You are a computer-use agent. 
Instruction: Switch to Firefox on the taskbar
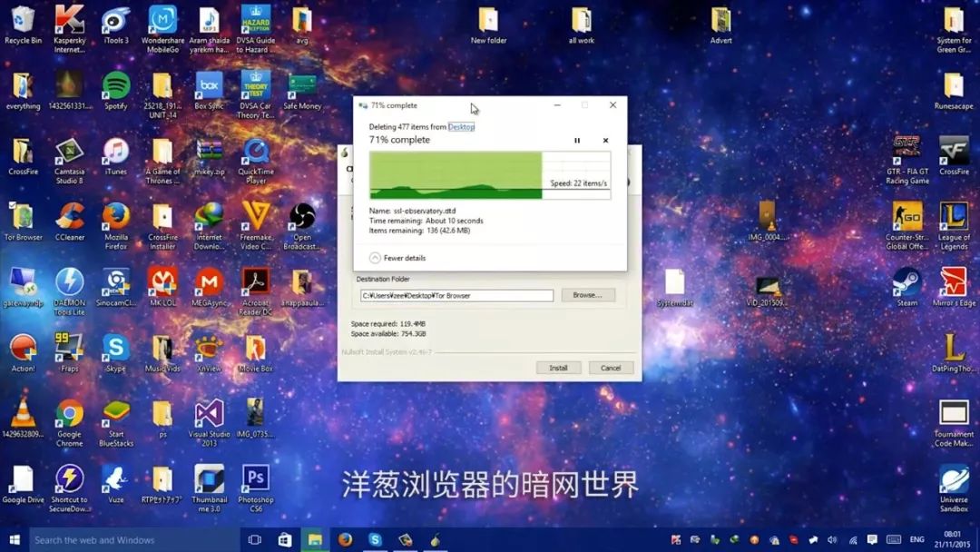point(345,539)
